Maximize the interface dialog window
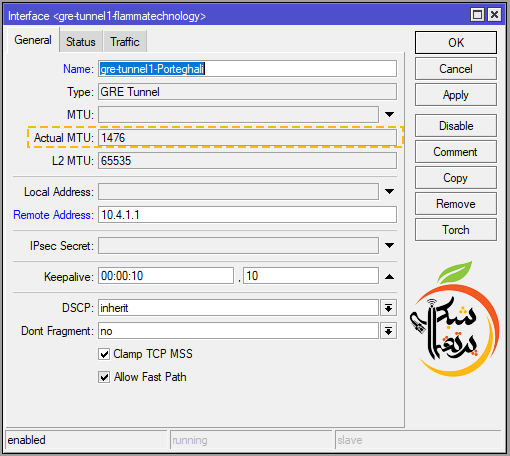The image size is (510, 456). 477,15
